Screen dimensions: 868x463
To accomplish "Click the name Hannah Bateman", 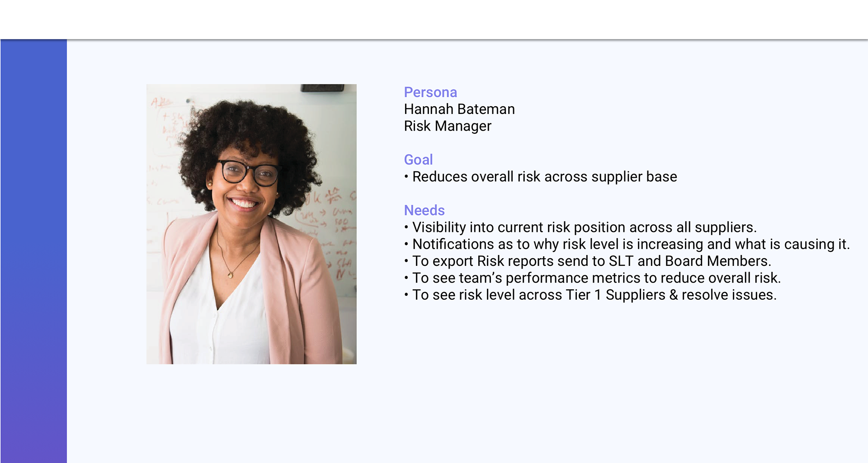I will 459,109.
